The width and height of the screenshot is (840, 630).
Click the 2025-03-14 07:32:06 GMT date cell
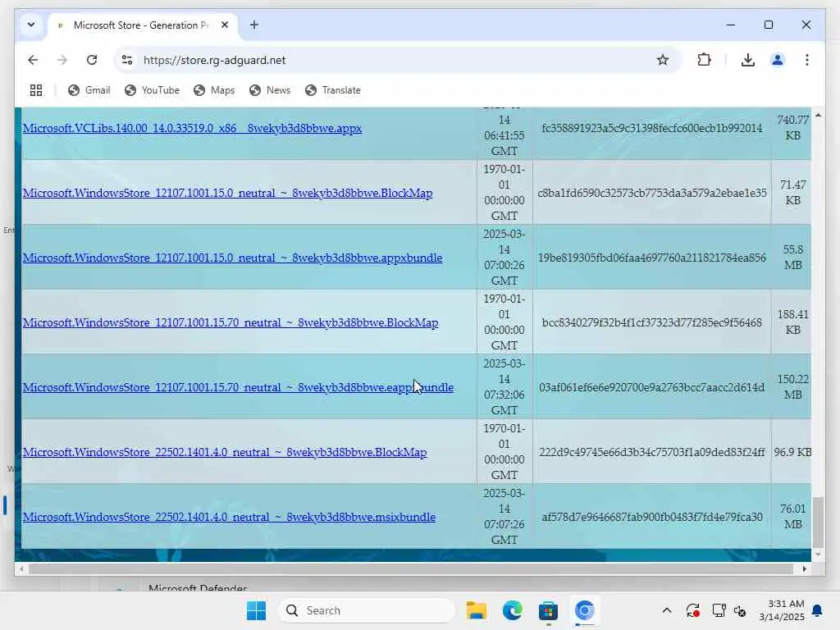(x=504, y=387)
